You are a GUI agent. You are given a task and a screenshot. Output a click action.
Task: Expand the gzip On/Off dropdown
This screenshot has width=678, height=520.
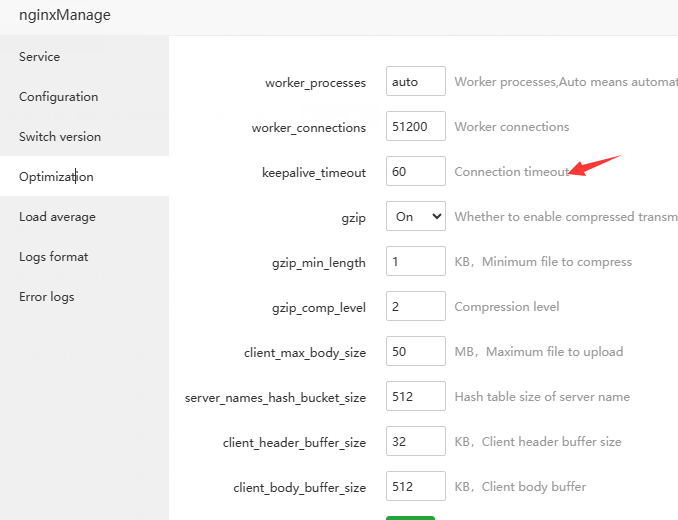[x=416, y=217]
